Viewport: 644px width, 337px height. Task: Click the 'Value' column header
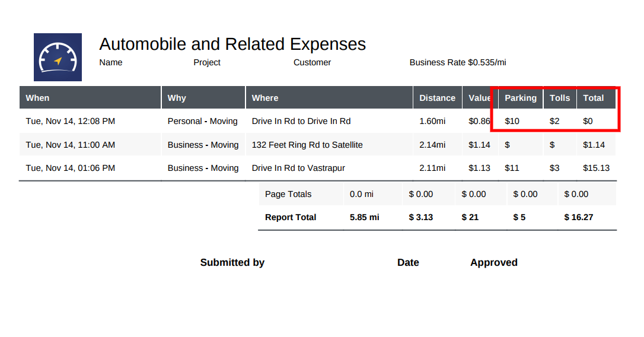point(480,98)
